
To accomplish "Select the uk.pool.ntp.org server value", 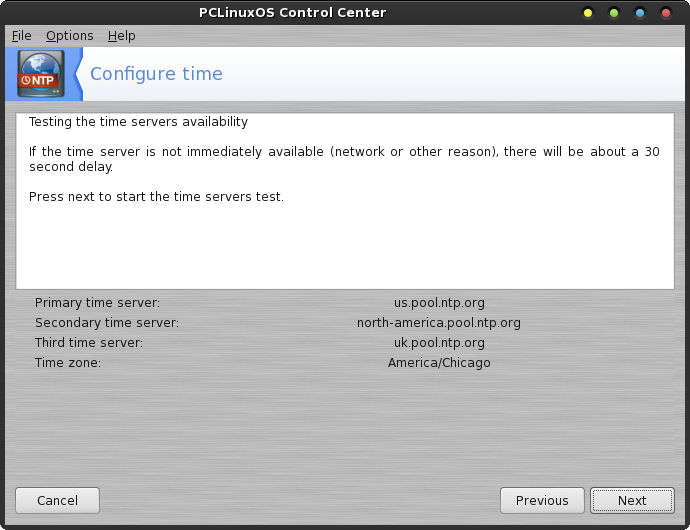I will (439, 342).
